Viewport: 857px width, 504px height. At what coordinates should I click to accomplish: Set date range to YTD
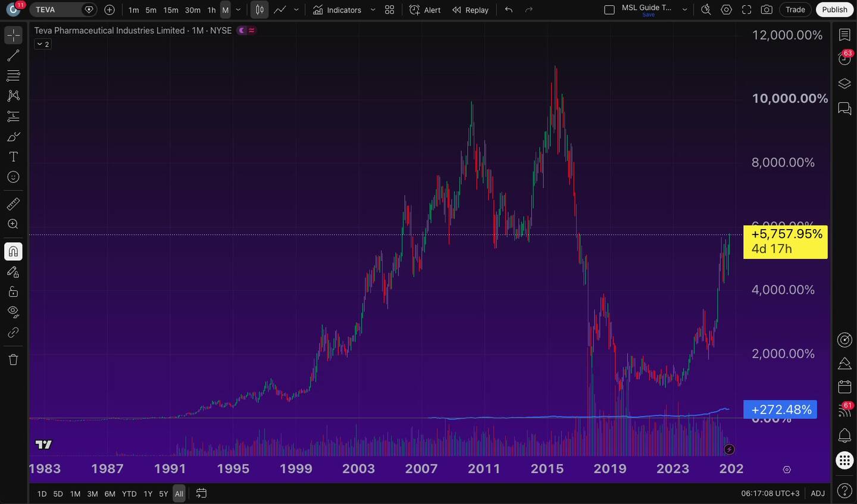129,494
